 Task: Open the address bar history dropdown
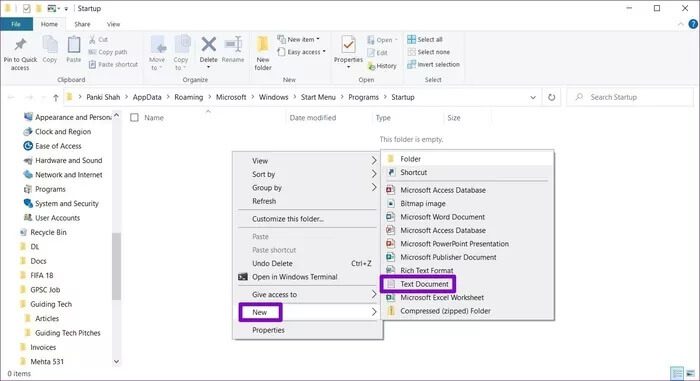pyautogui.click(x=533, y=97)
